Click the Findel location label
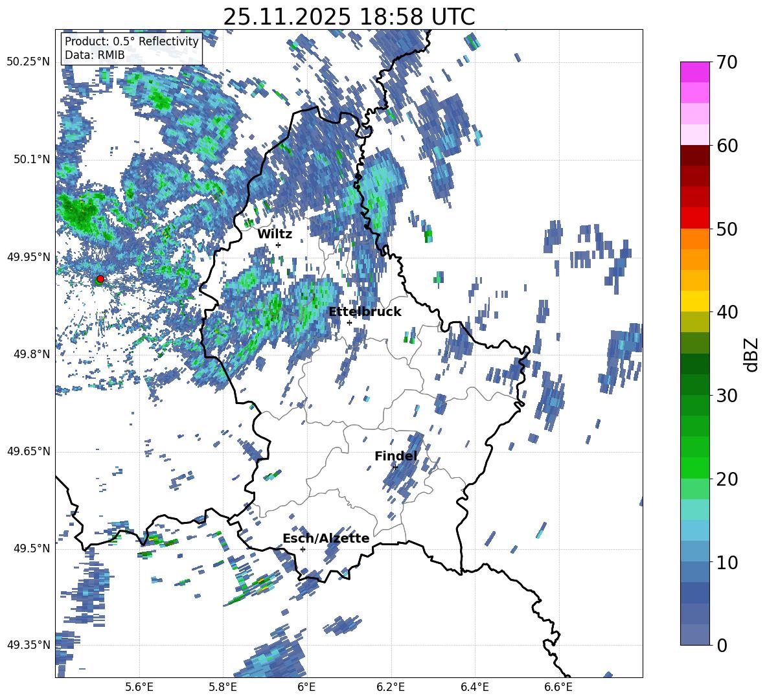 (396, 456)
